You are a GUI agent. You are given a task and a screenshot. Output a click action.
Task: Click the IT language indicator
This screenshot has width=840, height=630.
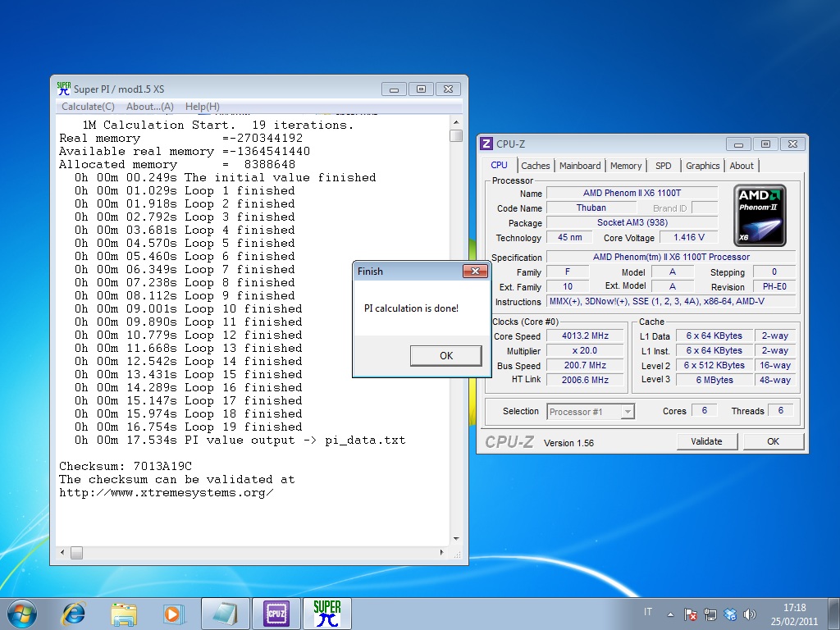click(649, 613)
